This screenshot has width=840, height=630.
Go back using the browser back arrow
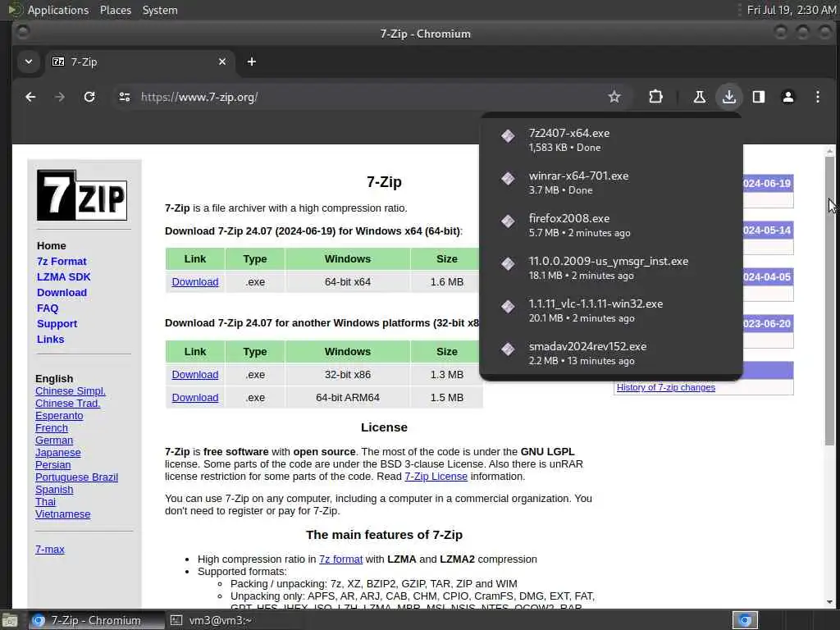30,97
